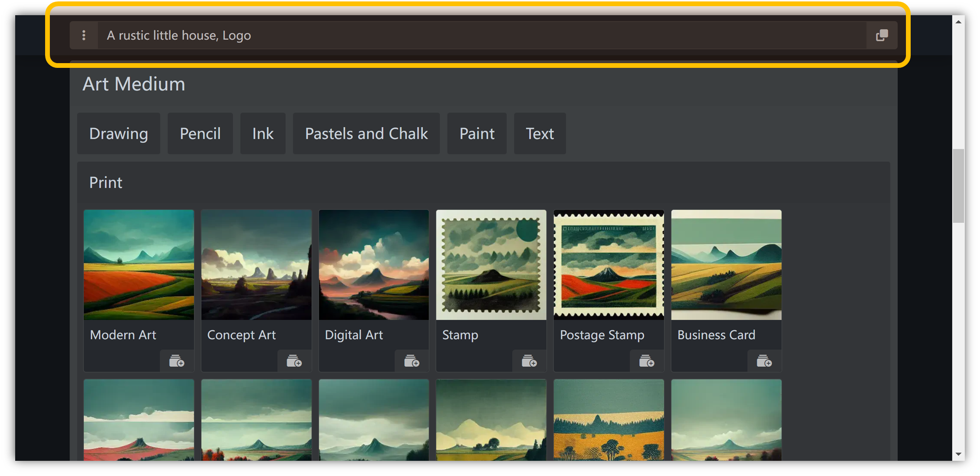Add Stamp style to prompt

tap(529, 361)
